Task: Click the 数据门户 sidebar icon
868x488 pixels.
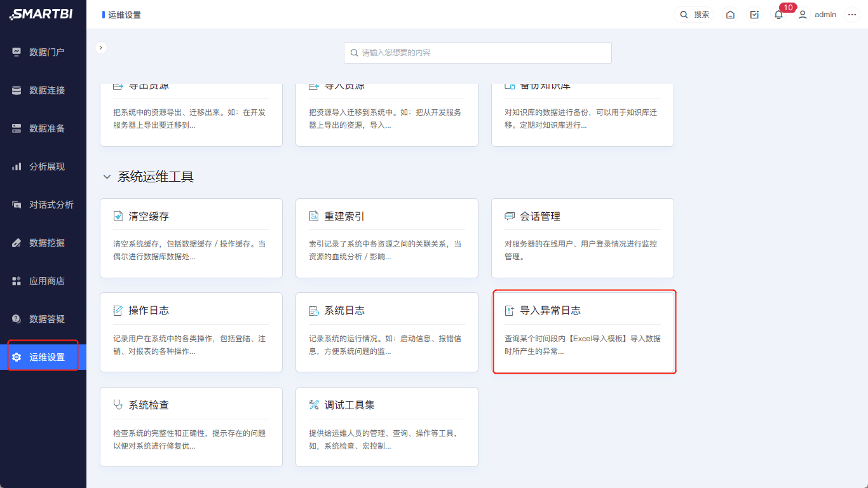Action: coord(17,52)
